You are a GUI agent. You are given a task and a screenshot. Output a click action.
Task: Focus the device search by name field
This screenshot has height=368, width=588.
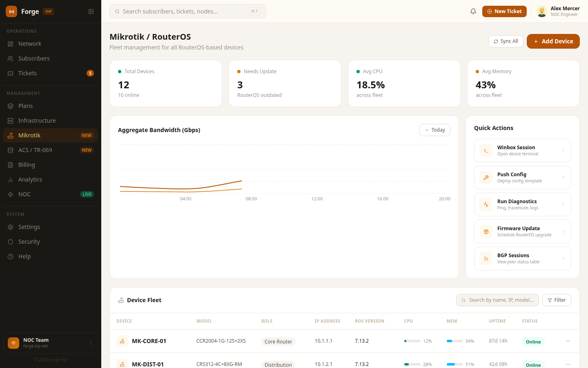click(x=497, y=300)
